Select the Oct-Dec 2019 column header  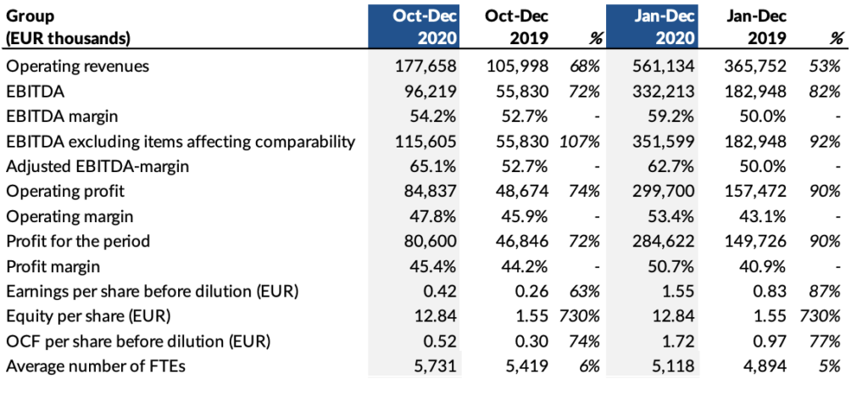[516, 27]
